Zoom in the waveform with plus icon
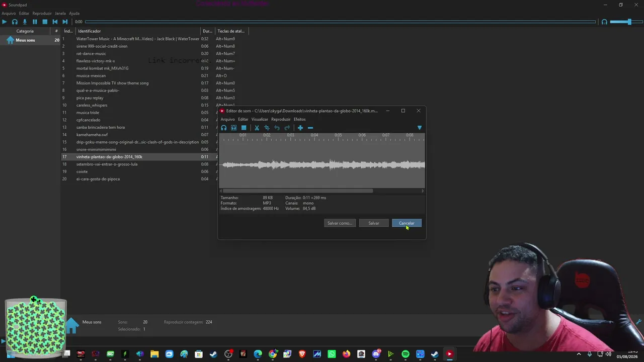The width and height of the screenshot is (644, 362). click(300, 128)
